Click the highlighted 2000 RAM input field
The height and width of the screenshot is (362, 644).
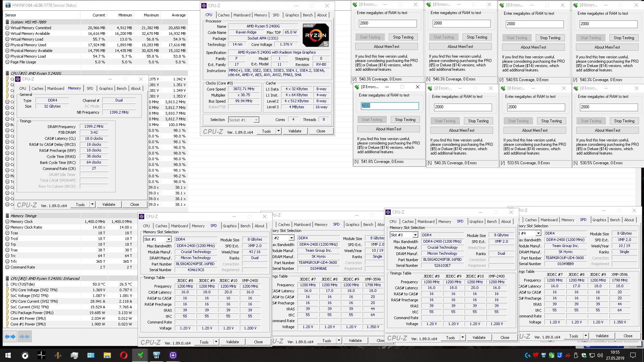pyautogui.click(x=389, y=106)
